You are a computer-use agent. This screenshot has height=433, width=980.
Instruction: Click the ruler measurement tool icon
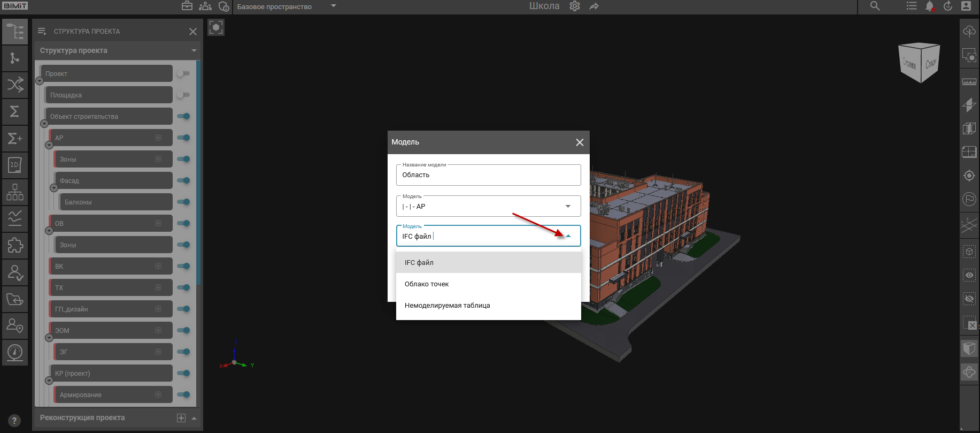(x=969, y=82)
